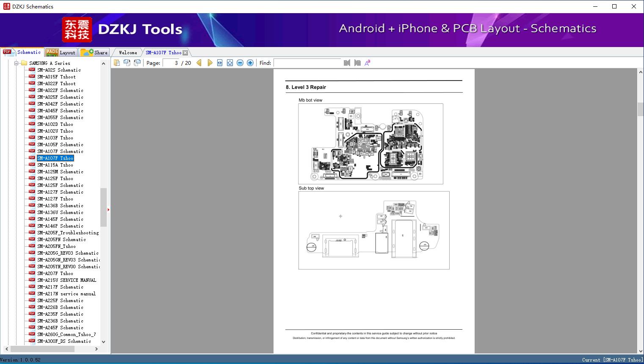Open SM-A055F Schematic entry

60,117
